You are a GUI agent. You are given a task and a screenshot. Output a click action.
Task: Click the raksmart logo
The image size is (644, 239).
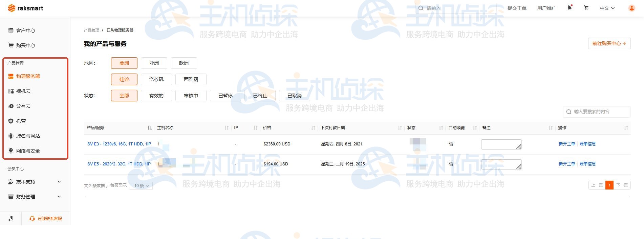26,8
